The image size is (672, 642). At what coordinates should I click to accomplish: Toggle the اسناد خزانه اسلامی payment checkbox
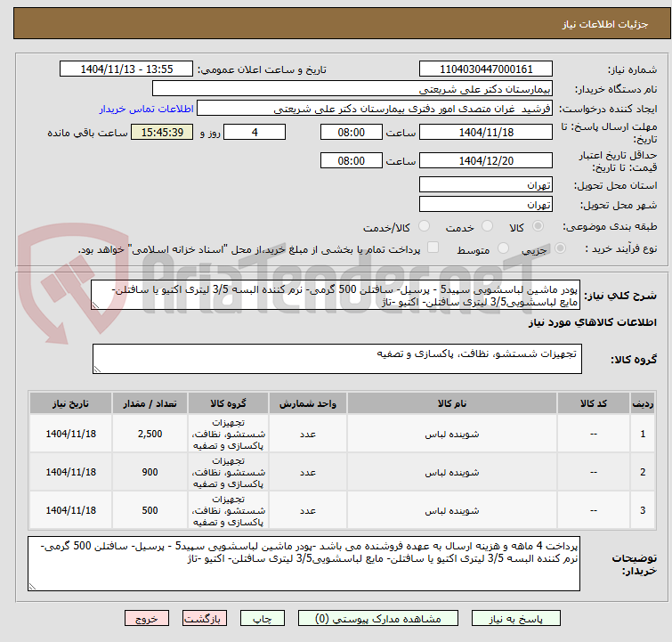[433, 248]
